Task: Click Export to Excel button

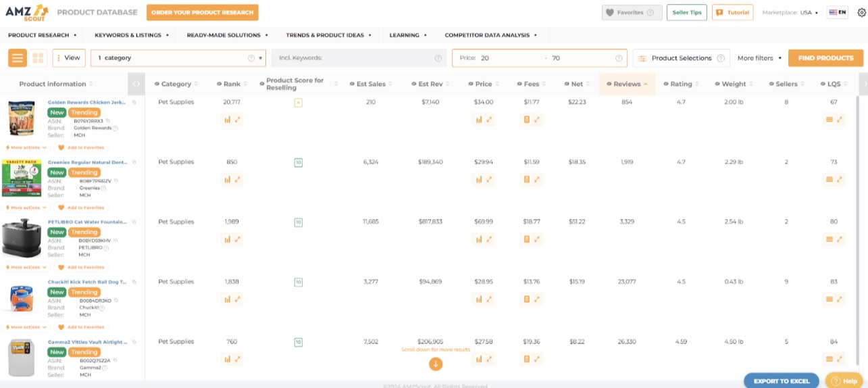Action: point(782,381)
